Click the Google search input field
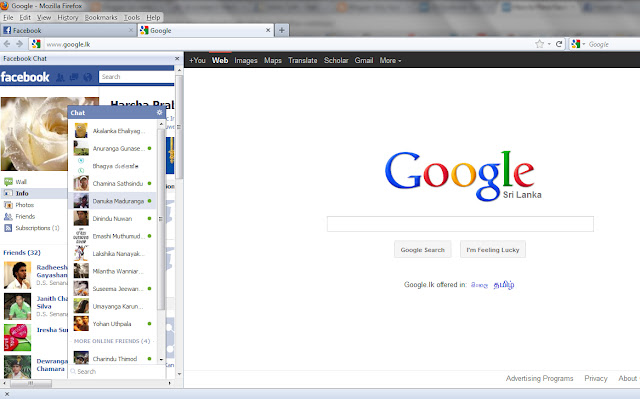This screenshot has width=640, height=399. tap(460, 224)
